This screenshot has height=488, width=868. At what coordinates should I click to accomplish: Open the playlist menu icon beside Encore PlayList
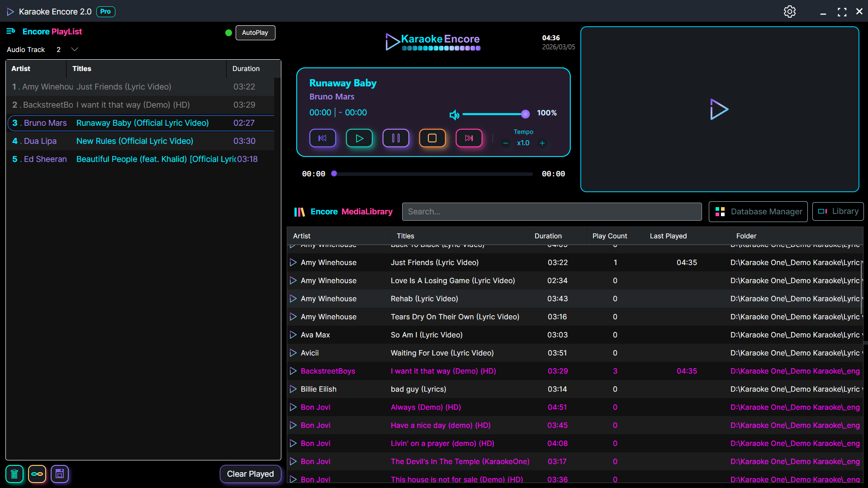pos(10,31)
